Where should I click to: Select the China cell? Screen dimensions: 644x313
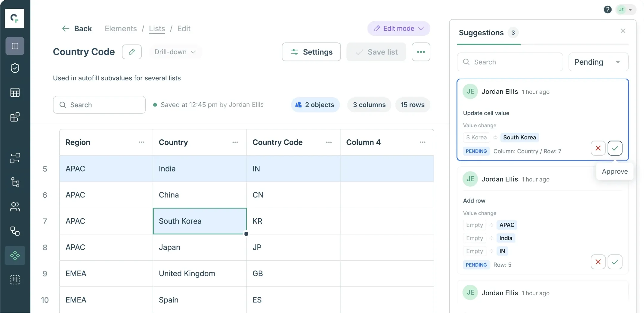200,195
